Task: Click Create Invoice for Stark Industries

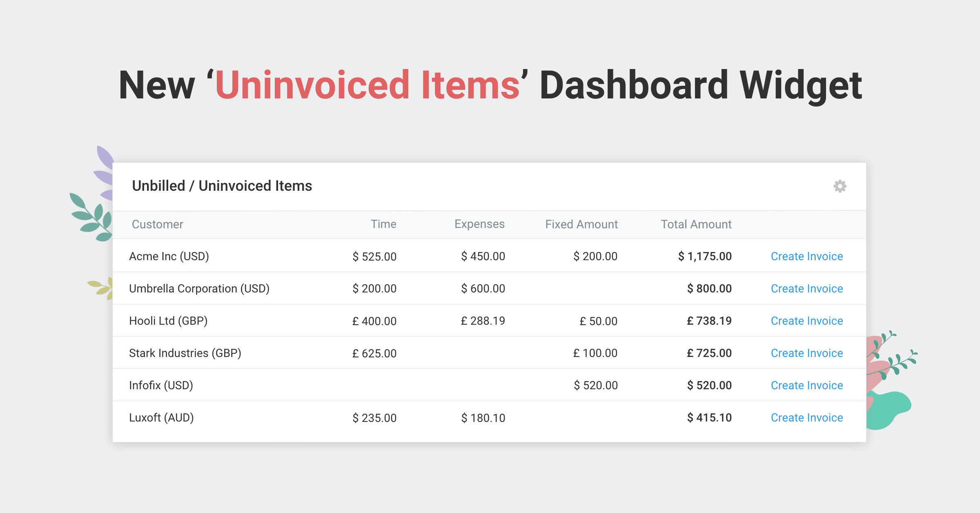Action: point(806,353)
